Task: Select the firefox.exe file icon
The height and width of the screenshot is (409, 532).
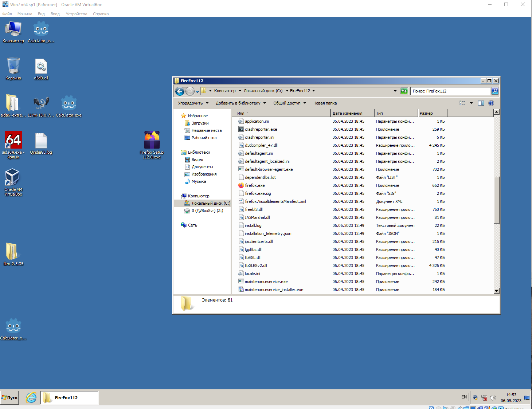Action: (x=241, y=185)
